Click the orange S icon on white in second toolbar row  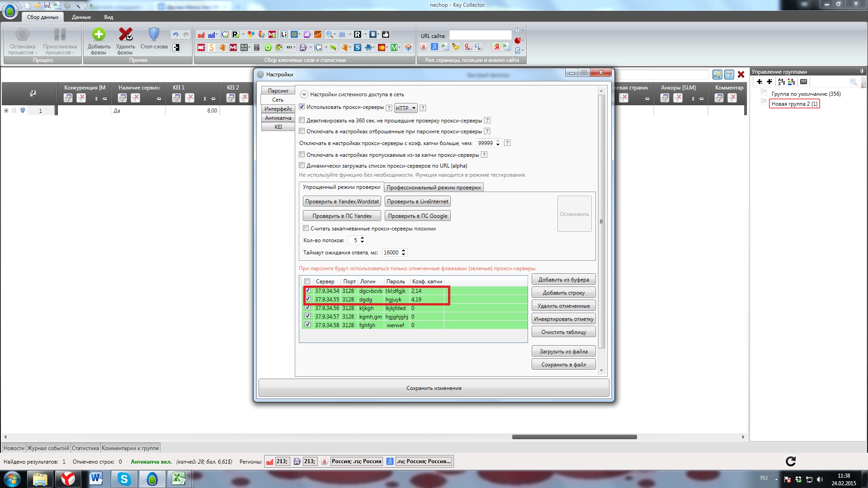[212, 47]
